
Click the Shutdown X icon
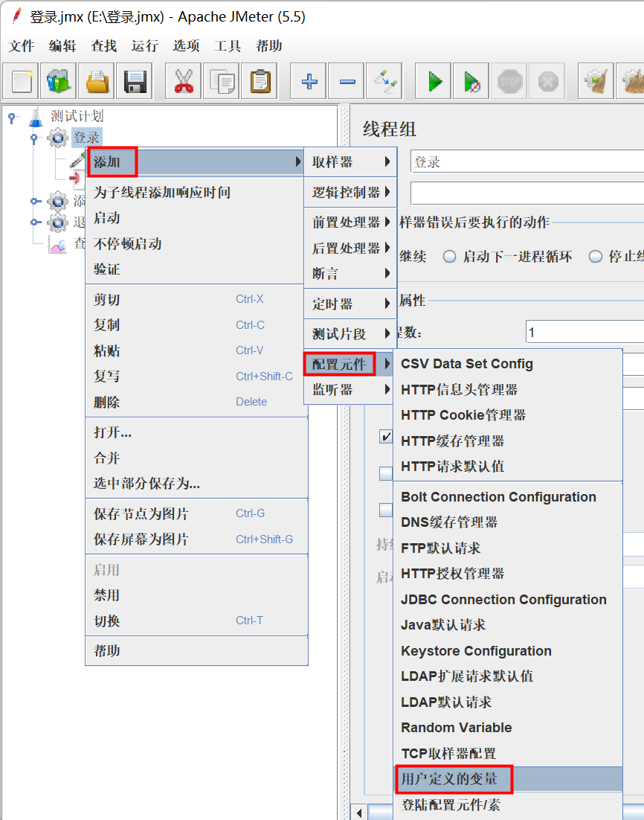tap(548, 81)
